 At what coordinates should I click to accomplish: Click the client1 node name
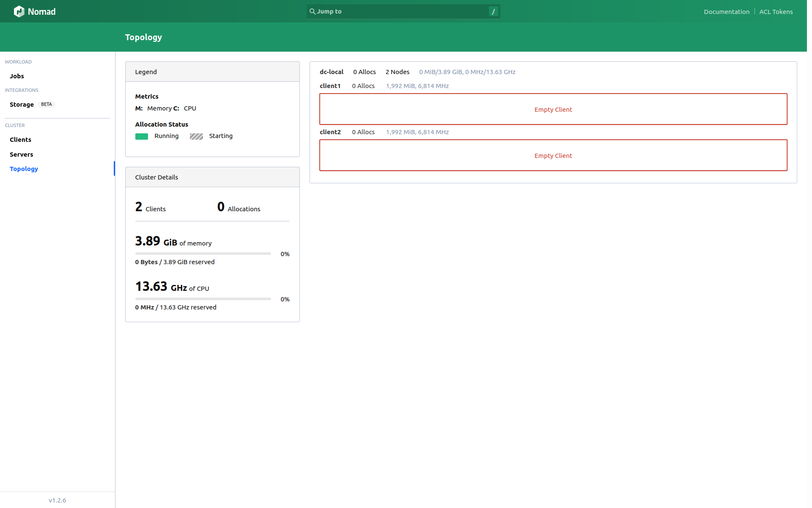pos(330,86)
